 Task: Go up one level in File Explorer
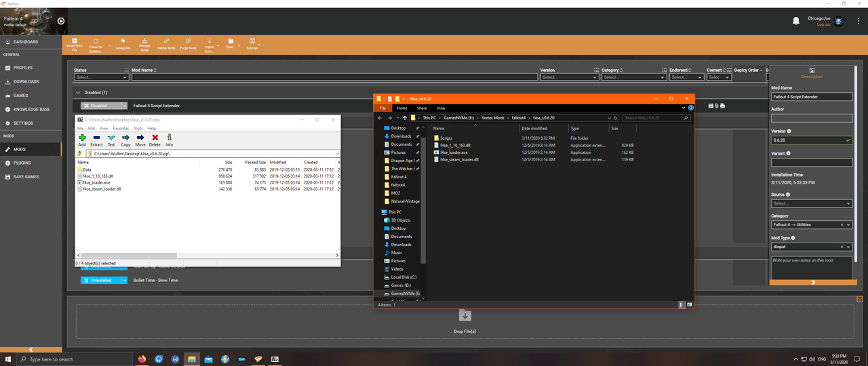405,118
